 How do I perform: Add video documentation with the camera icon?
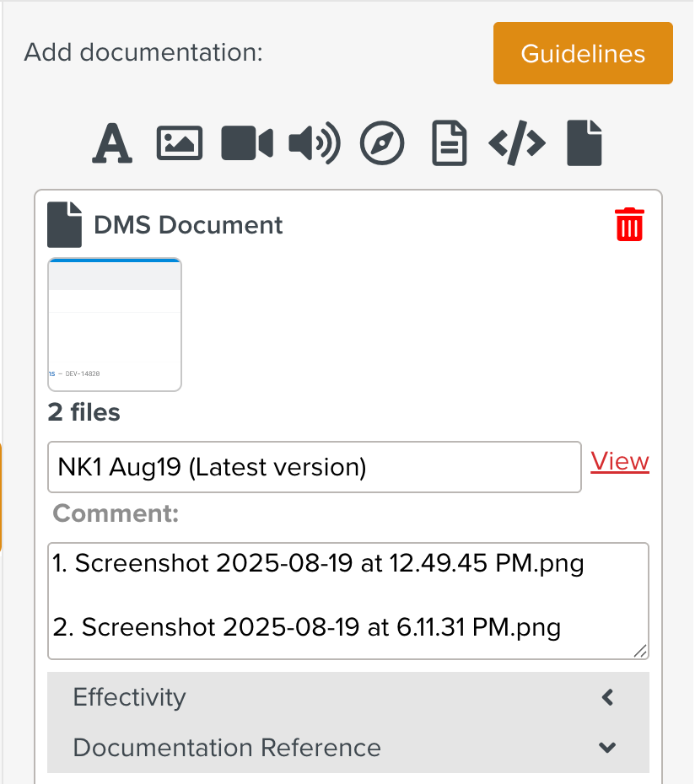[247, 143]
